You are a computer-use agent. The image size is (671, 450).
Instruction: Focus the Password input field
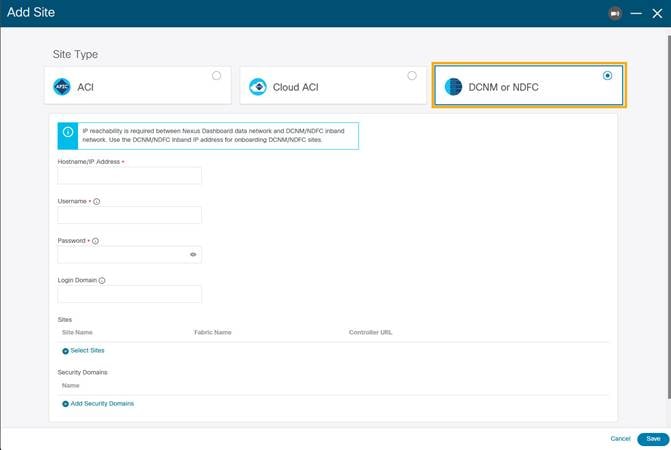click(x=129, y=255)
